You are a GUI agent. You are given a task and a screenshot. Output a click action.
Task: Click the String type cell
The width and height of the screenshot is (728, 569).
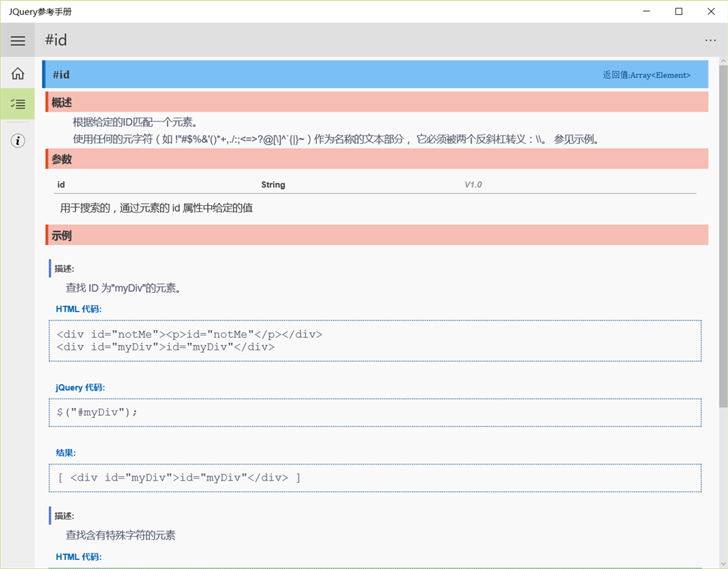point(273,185)
